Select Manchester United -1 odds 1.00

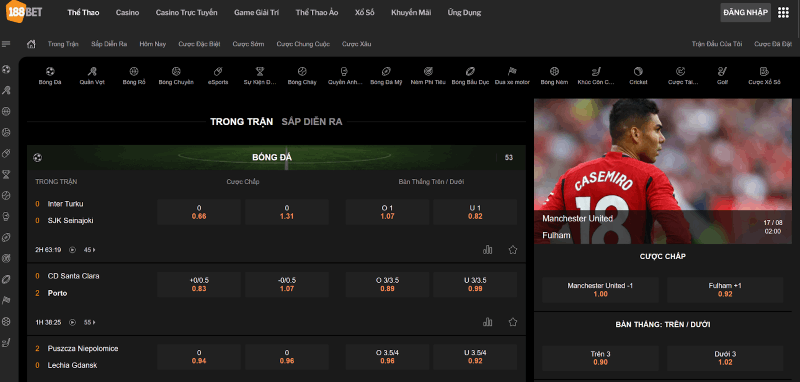point(600,290)
